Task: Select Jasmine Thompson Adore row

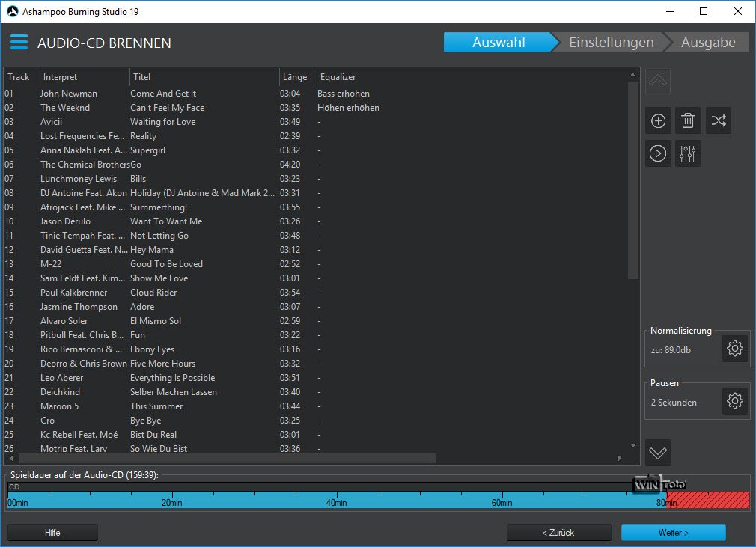Action: click(316, 307)
